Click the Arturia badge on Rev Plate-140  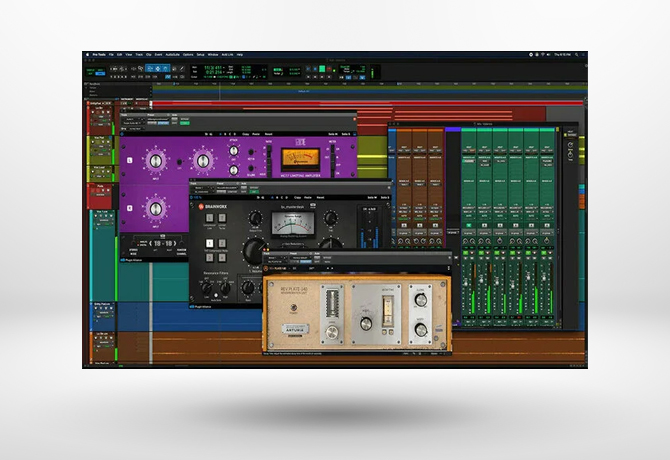pyautogui.click(x=295, y=329)
